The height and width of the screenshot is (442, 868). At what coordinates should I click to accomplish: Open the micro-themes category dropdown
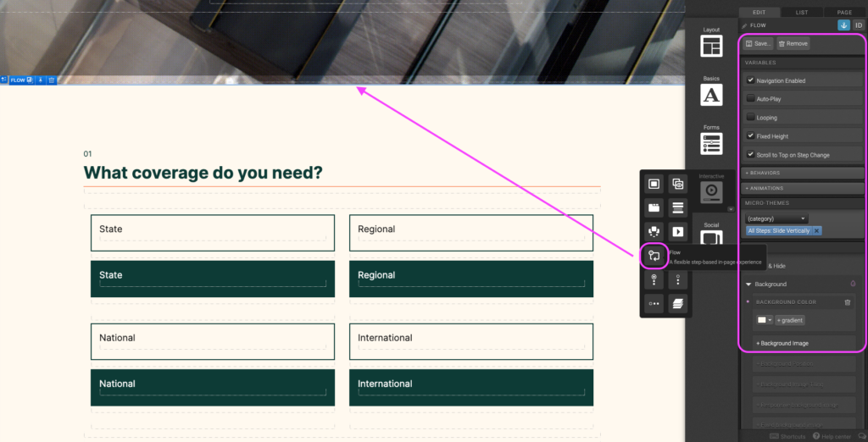coord(776,218)
